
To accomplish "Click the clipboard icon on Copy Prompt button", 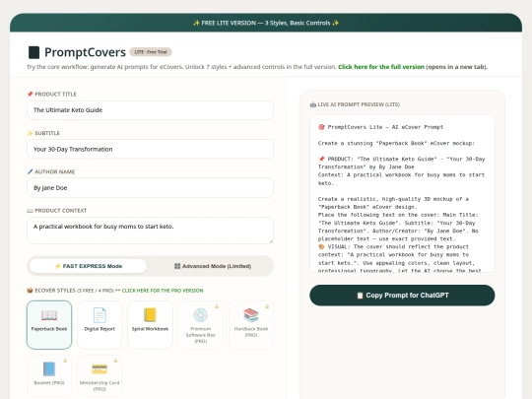I will (x=360, y=296).
